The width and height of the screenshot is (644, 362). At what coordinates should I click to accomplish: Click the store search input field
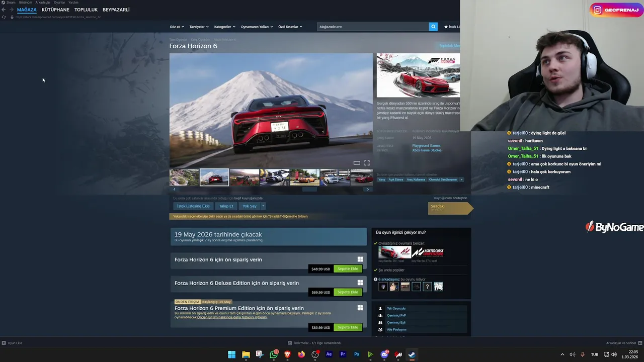(x=373, y=27)
